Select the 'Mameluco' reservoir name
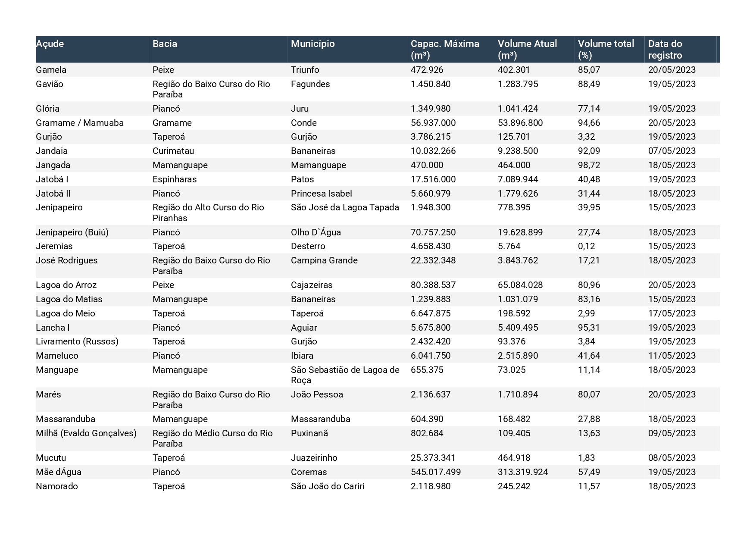The height and width of the screenshot is (535, 756). (x=57, y=356)
